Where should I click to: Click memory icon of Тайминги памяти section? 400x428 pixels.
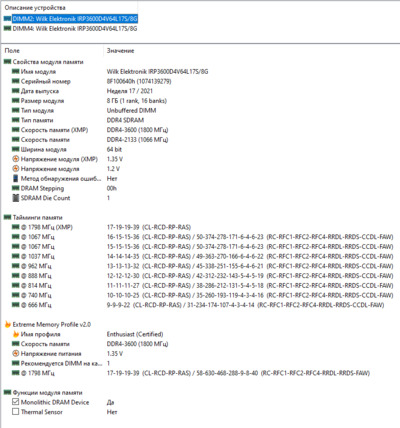(x=7, y=217)
